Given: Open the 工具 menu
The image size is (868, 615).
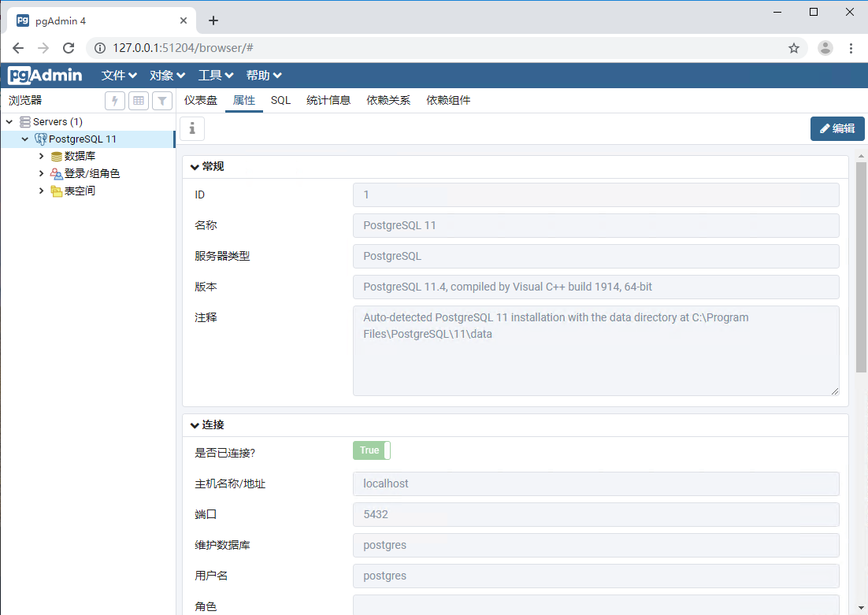Looking at the screenshot, I should pos(216,76).
